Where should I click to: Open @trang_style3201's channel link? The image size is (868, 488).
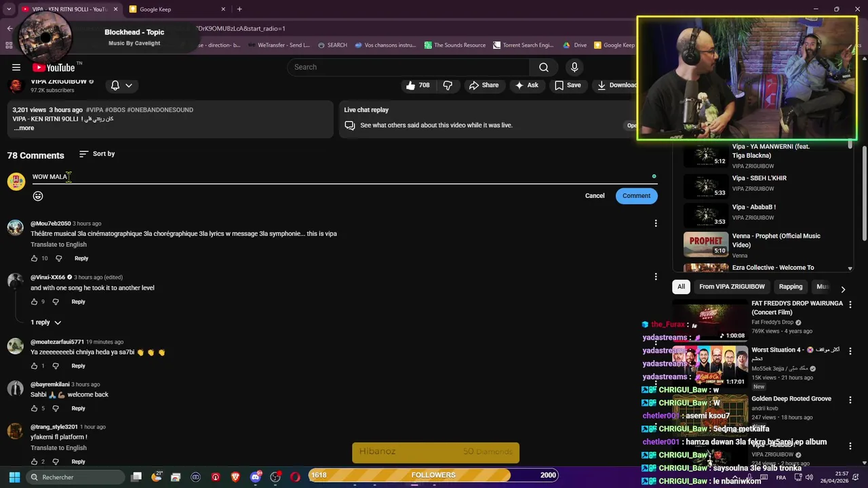tap(54, 427)
